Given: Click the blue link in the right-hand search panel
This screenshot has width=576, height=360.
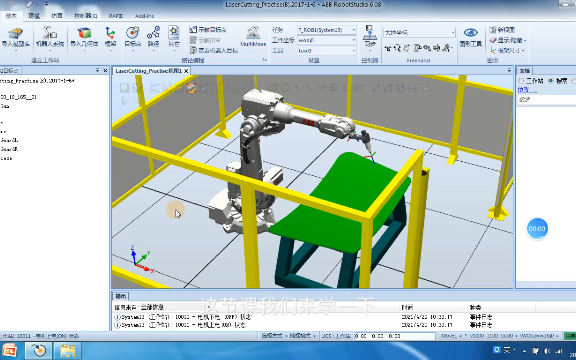Looking at the screenshot, I should (x=527, y=90).
